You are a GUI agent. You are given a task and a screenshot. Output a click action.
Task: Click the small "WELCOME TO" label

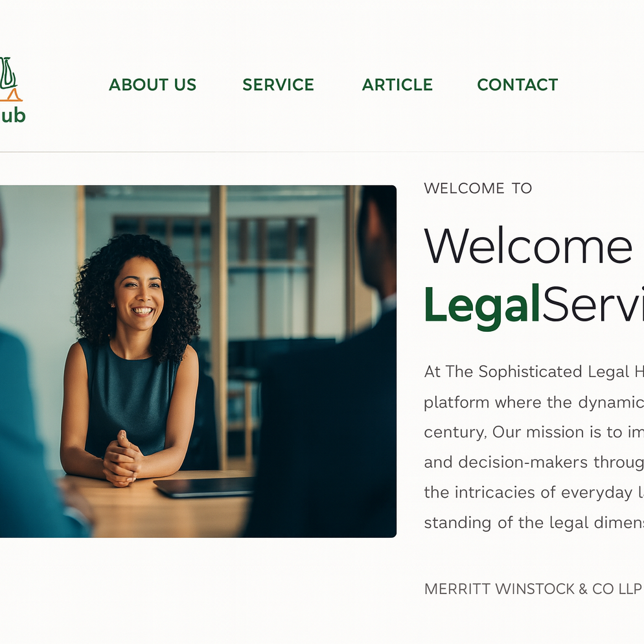pyautogui.click(x=478, y=188)
